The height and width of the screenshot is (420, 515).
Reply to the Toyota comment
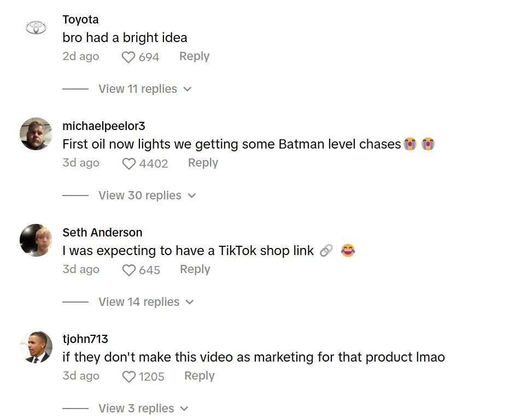click(x=194, y=56)
